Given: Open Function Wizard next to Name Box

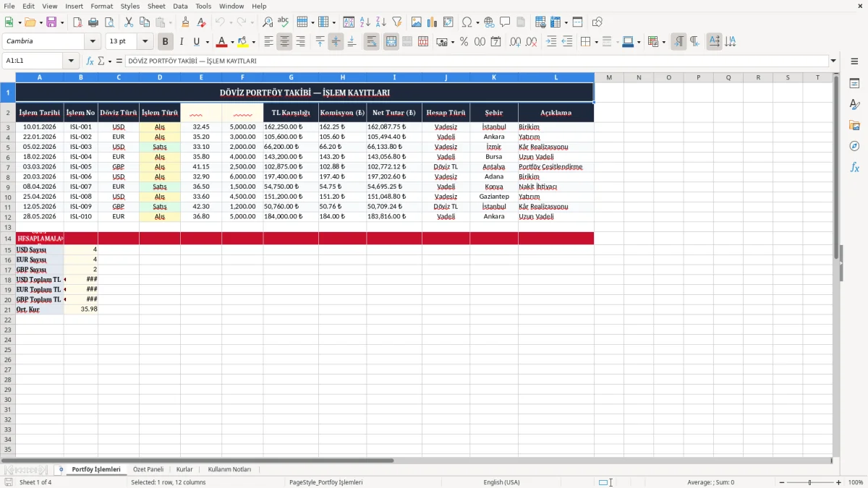Looking at the screenshot, I should tap(90, 61).
